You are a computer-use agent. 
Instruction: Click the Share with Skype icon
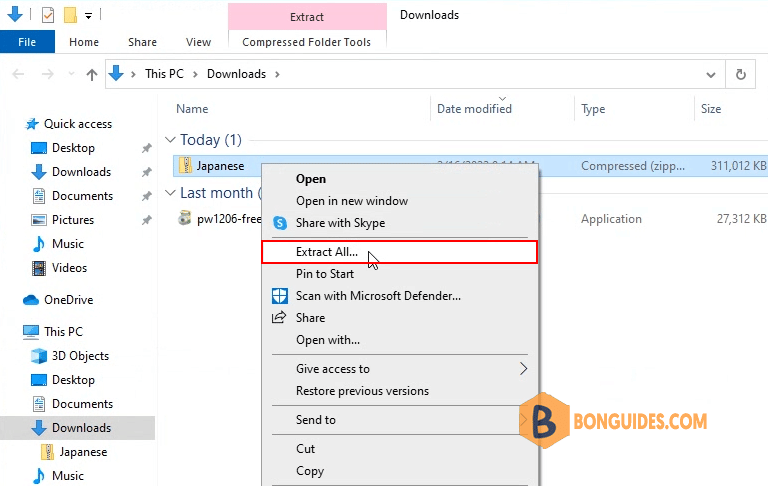point(280,223)
